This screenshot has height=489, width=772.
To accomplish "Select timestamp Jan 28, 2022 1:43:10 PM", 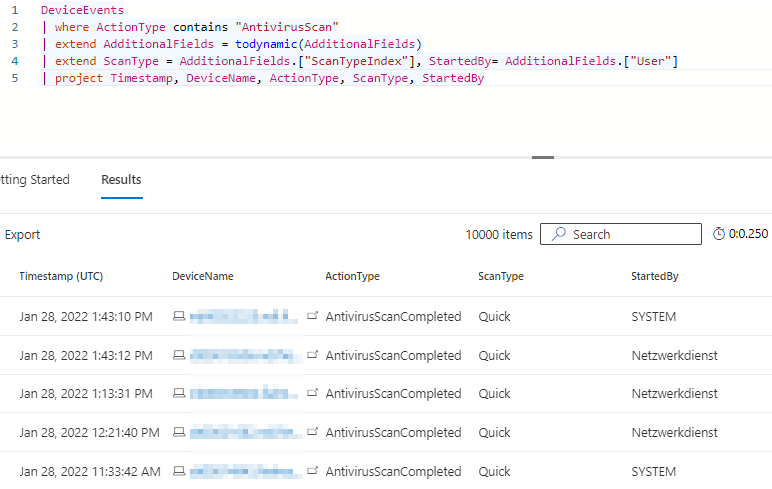I will pos(86,316).
